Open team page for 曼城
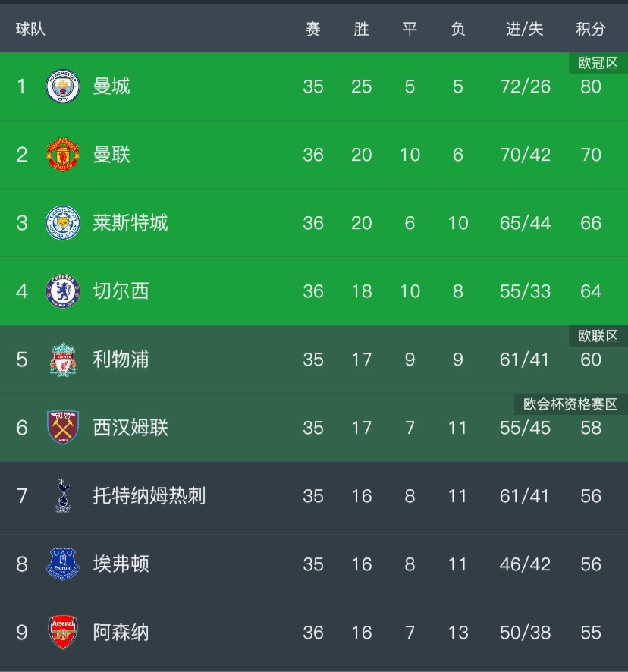The width and height of the screenshot is (628, 672). (111, 86)
